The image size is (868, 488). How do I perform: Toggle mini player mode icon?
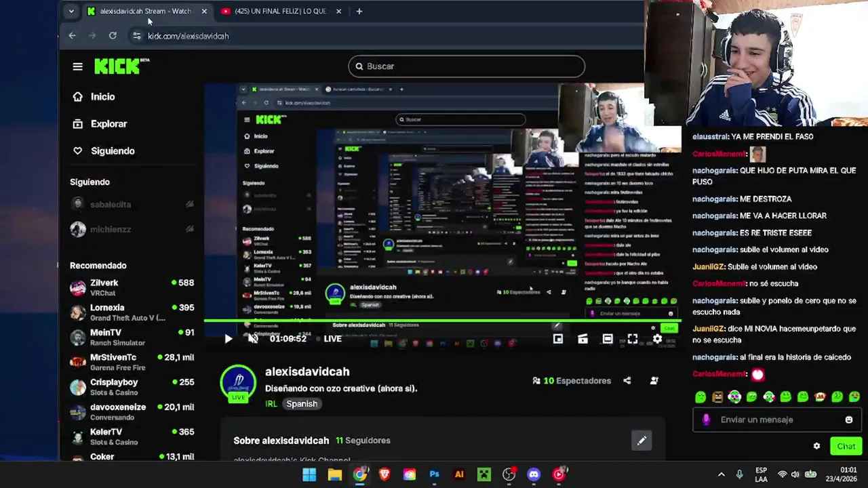583,339
